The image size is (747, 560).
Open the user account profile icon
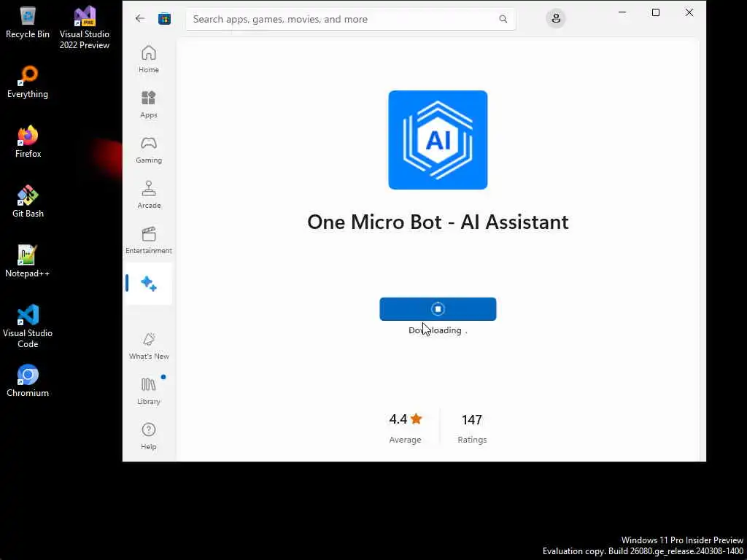pos(555,18)
